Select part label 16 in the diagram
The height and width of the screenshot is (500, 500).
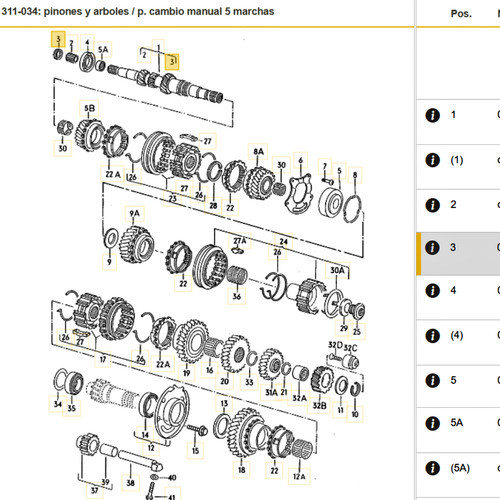(x=209, y=370)
